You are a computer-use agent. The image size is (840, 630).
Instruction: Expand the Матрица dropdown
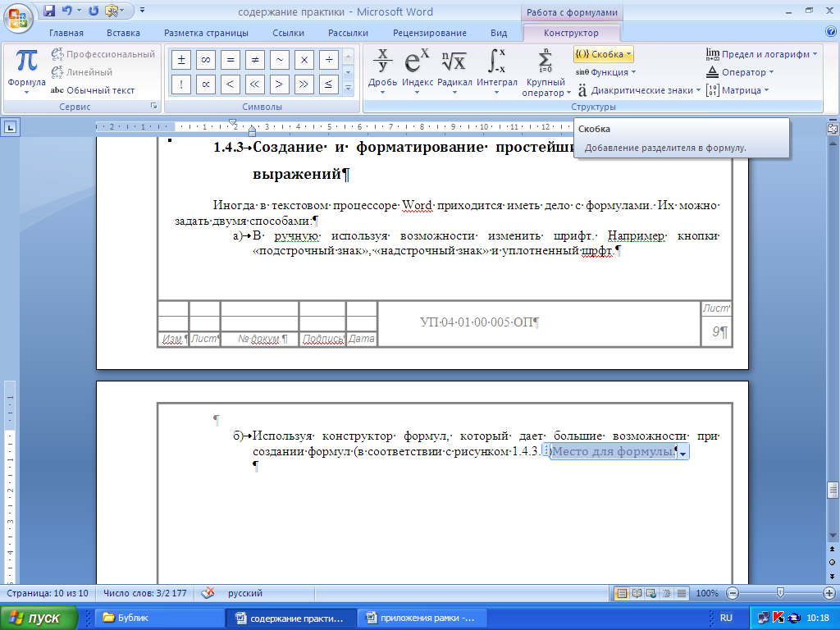[737, 90]
